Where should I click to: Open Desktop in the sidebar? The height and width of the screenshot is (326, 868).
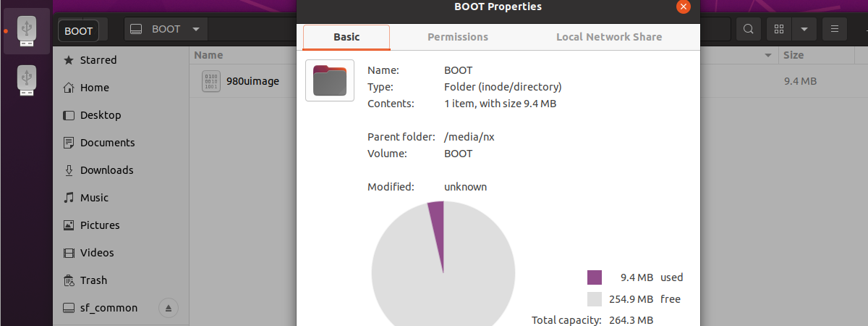tap(121, 115)
